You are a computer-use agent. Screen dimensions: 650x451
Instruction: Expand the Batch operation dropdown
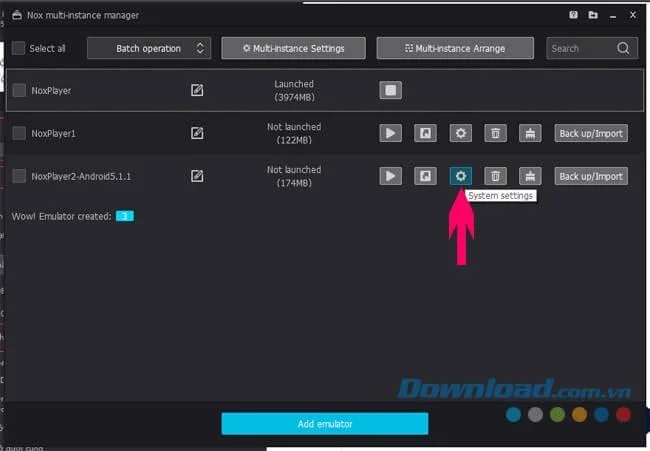[x=149, y=48]
